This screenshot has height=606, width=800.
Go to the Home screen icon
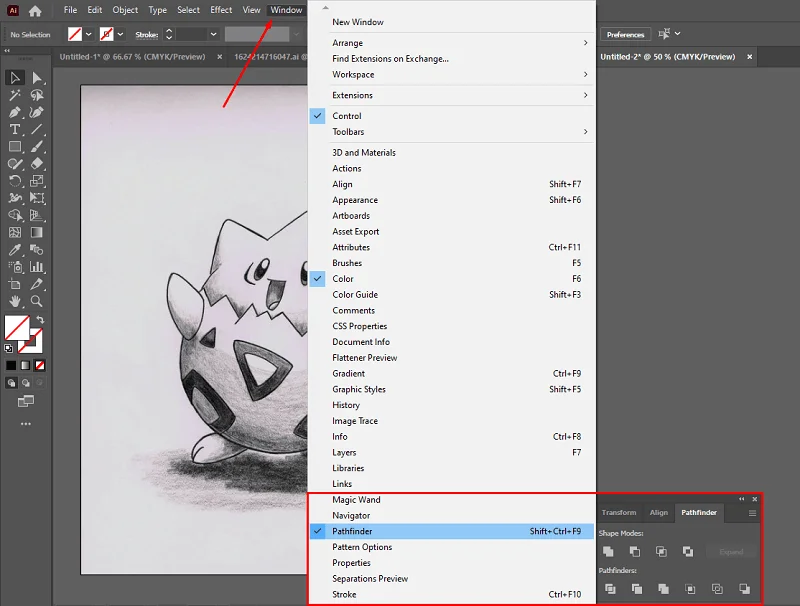pyautogui.click(x=35, y=11)
